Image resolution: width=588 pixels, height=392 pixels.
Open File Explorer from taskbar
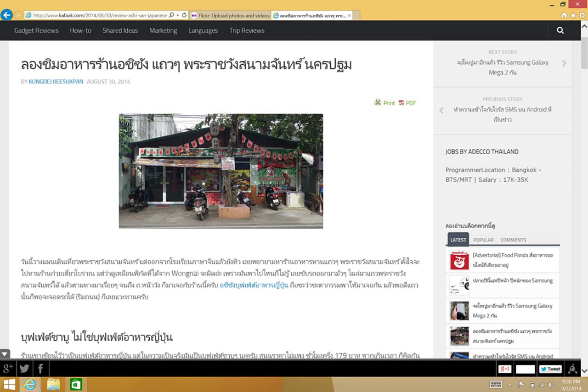pos(53,385)
